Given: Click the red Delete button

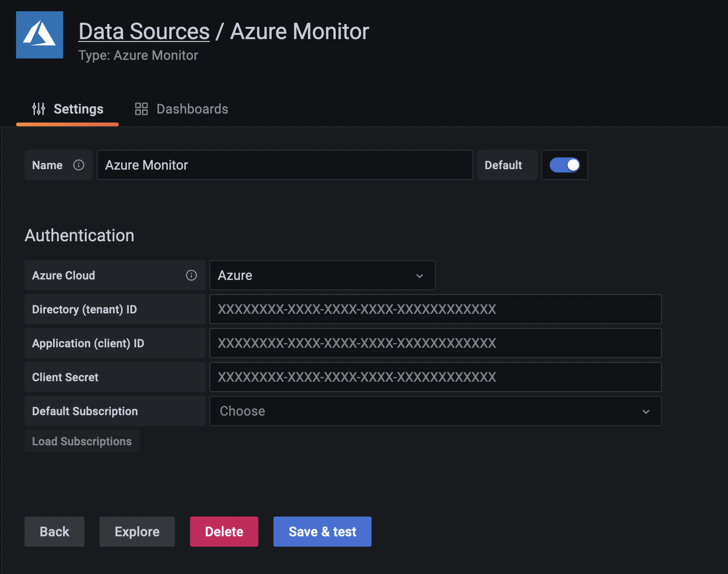Looking at the screenshot, I should 224,532.
